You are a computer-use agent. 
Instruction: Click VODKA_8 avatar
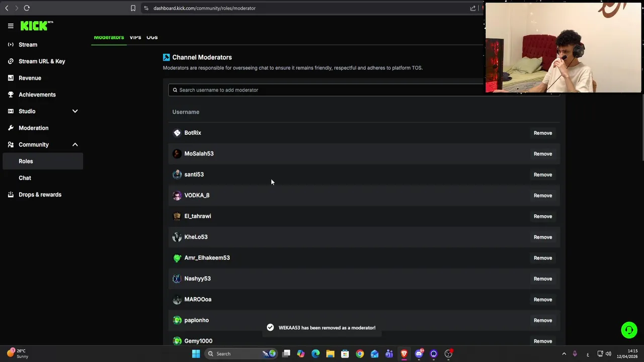click(x=177, y=196)
